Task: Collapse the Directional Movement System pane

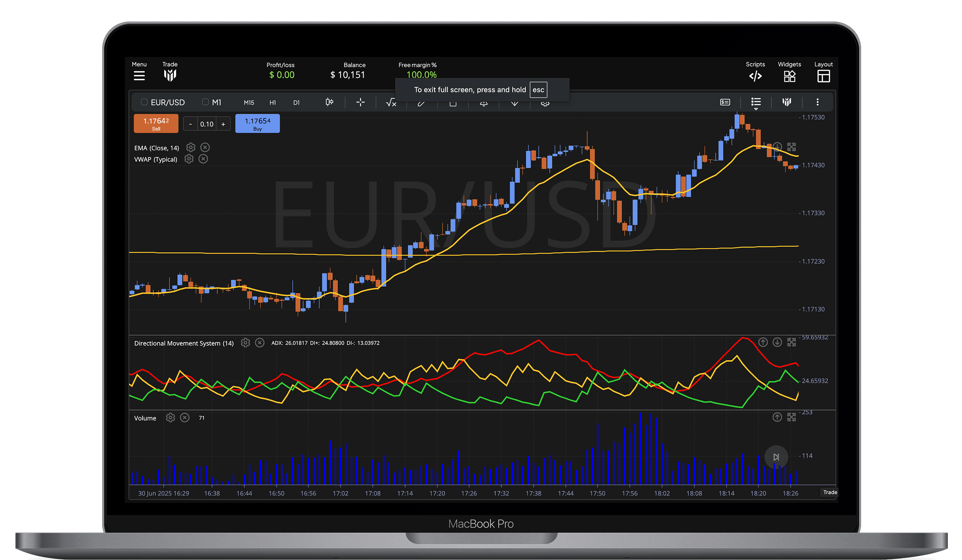Action: point(777,342)
